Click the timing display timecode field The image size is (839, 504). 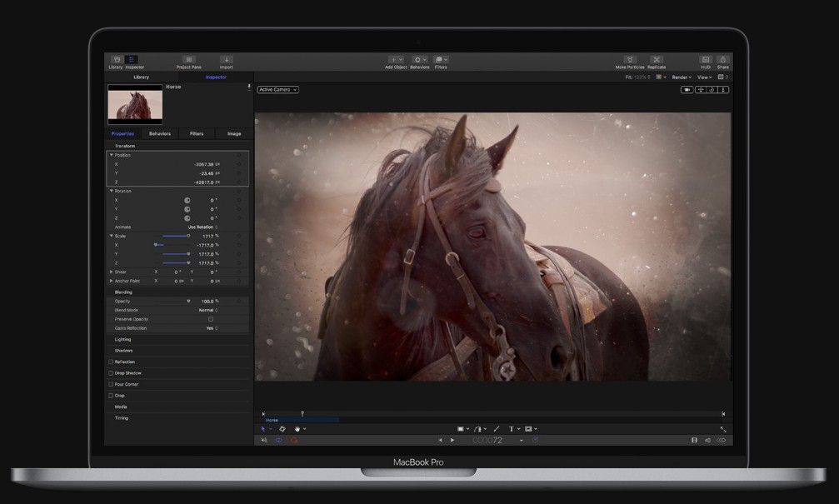(x=487, y=440)
